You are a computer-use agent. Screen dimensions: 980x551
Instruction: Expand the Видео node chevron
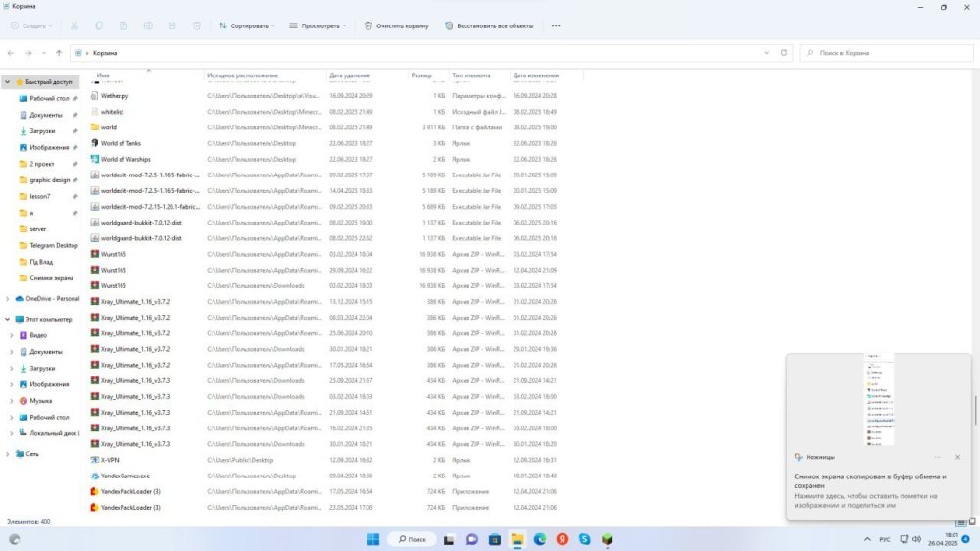[11, 335]
